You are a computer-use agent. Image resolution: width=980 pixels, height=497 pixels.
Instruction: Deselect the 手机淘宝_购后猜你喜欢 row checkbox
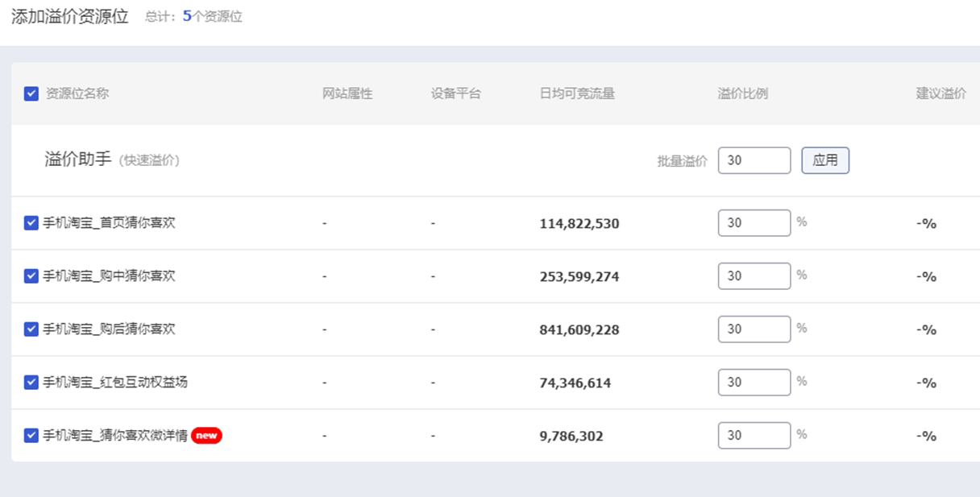pos(31,329)
